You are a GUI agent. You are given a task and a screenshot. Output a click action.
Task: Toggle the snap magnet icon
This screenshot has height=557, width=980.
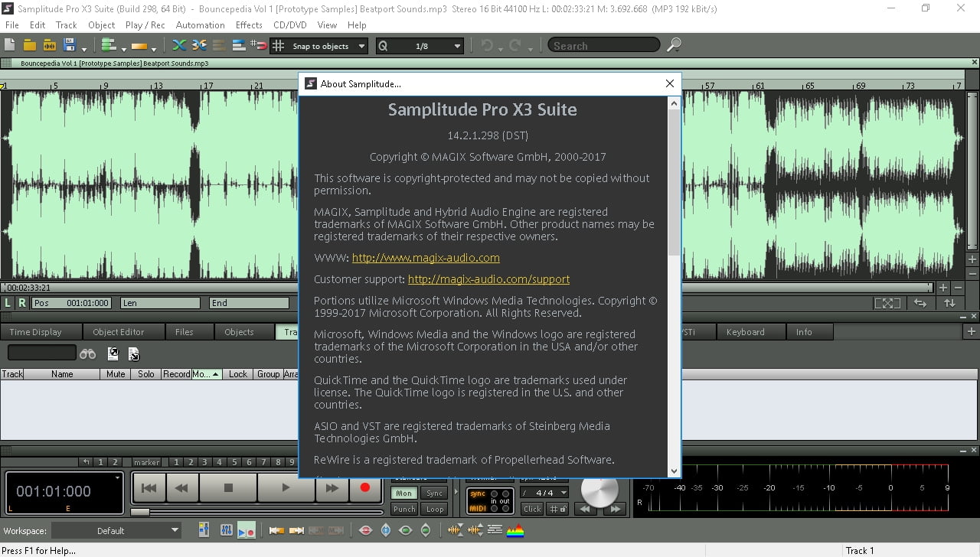(x=260, y=46)
